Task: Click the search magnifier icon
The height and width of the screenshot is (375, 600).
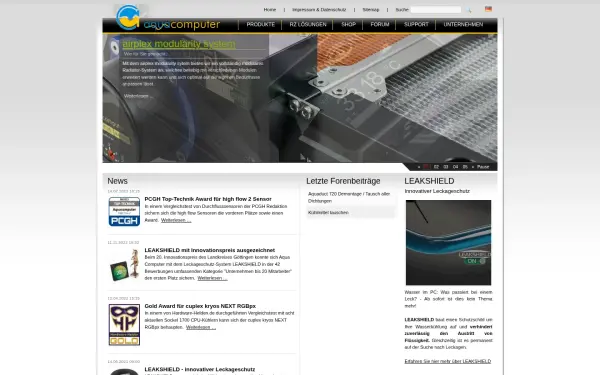Action: coord(469,10)
